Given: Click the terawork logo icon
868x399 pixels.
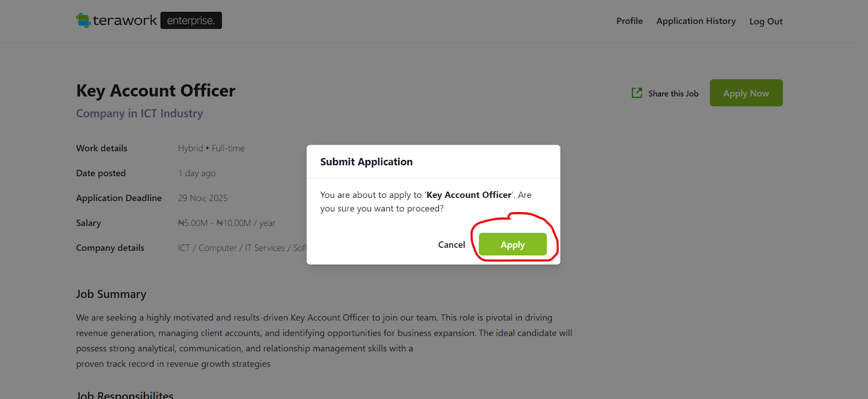Looking at the screenshot, I should (83, 21).
